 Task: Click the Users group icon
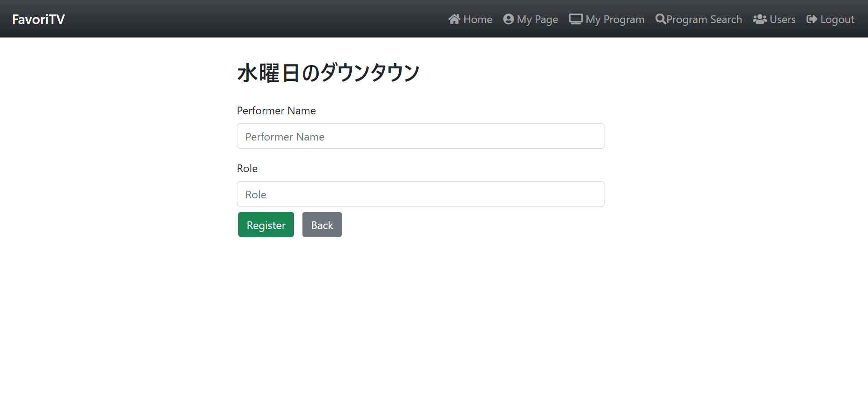[x=759, y=19]
